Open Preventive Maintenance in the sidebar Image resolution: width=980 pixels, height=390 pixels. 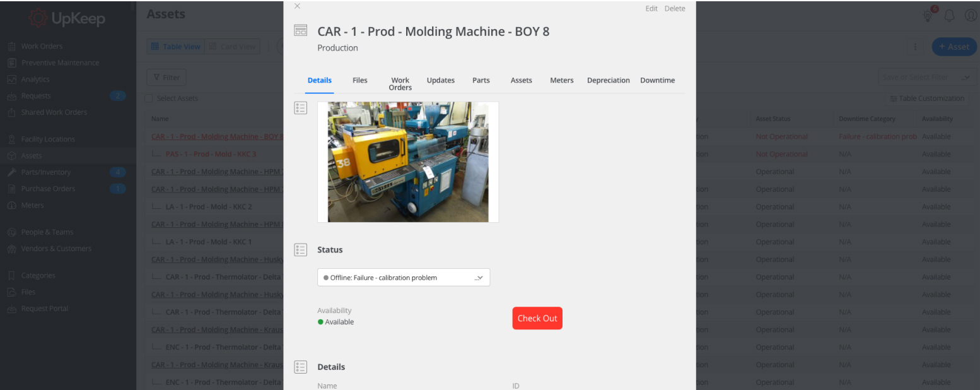(x=60, y=62)
